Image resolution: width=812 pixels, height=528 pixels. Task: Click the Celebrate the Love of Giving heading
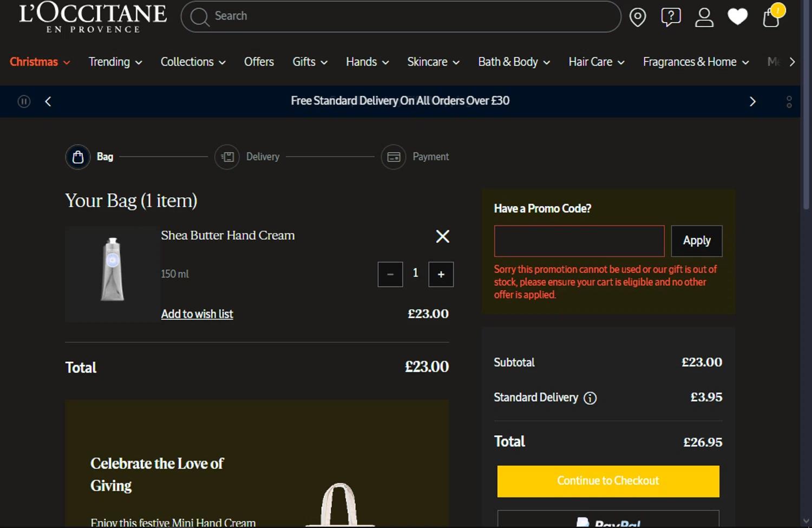tap(156, 474)
